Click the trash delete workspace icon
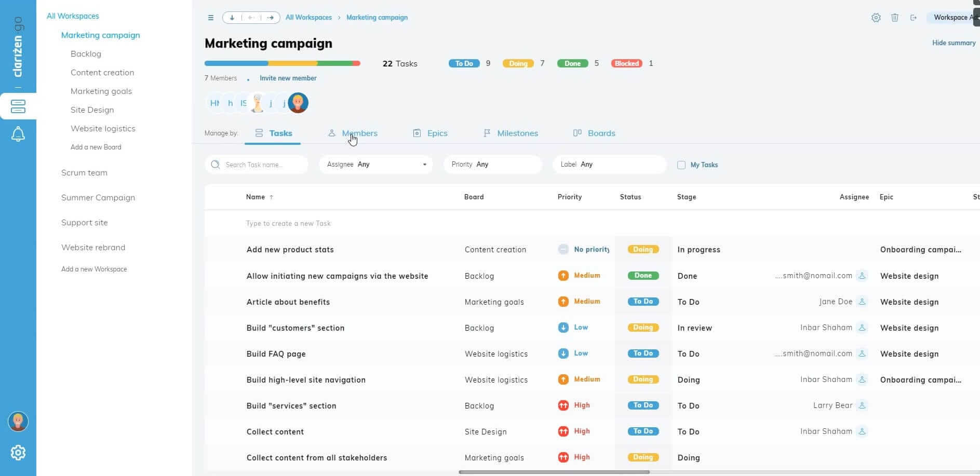 click(894, 18)
